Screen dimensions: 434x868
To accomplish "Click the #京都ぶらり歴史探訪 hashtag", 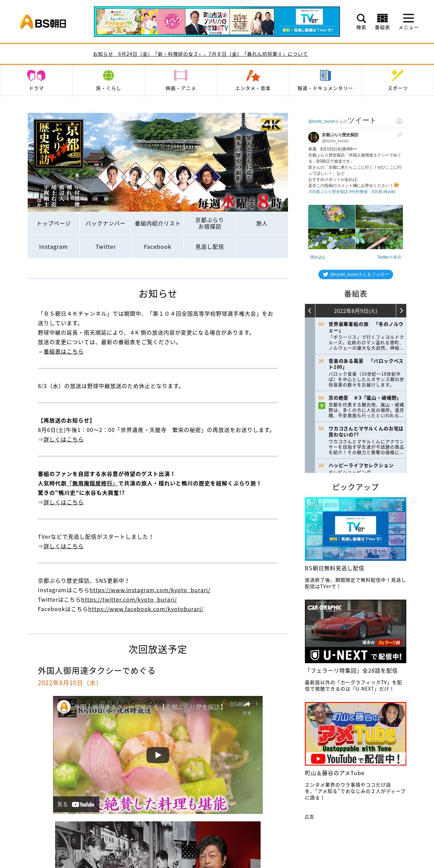I will pyautogui.click(x=329, y=192).
